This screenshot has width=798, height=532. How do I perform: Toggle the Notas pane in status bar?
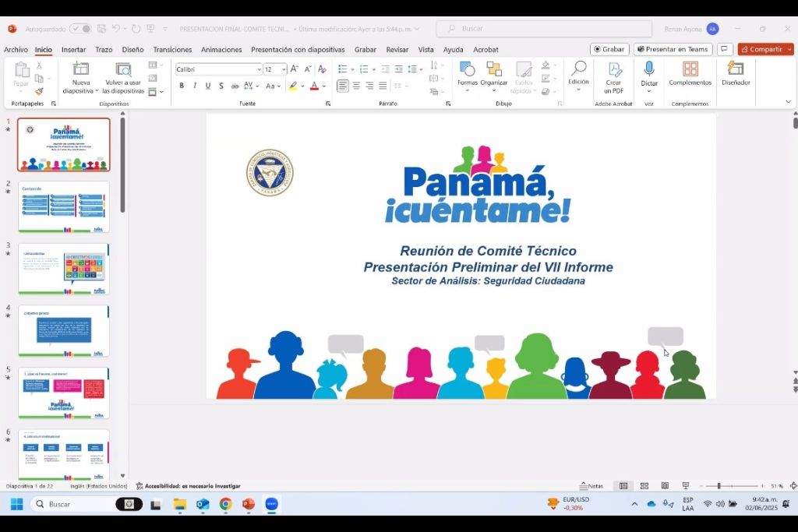coord(591,486)
